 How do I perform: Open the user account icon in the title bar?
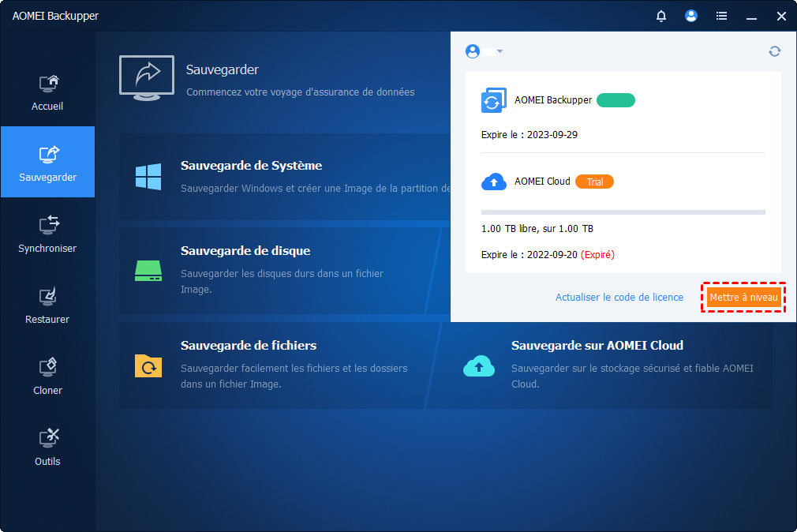690,16
